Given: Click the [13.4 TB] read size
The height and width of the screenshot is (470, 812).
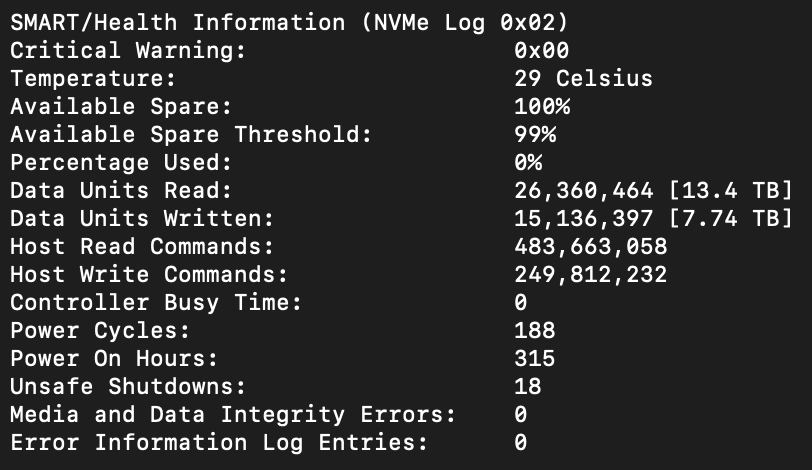Looking at the screenshot, I should [x=730, y=190].
